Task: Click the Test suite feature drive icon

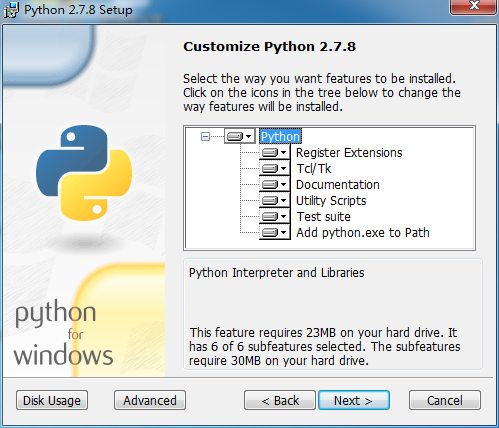Action: [275, 217]
